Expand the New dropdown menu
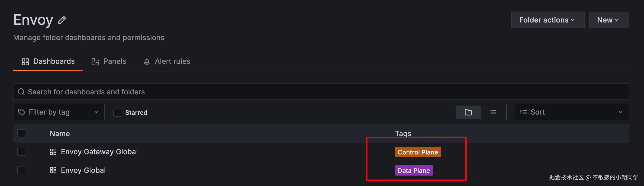 [609, 20]
